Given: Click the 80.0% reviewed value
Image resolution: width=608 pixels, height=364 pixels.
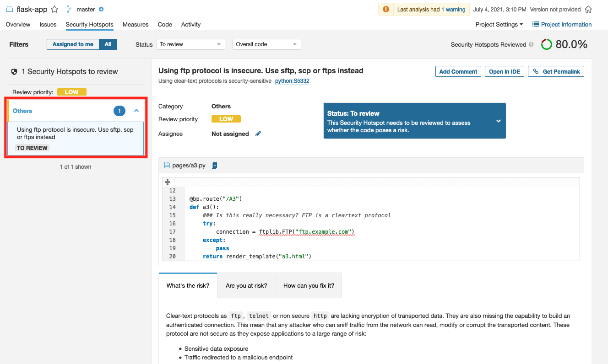Looking at the screenshot, I should click(x=571, y=44).
